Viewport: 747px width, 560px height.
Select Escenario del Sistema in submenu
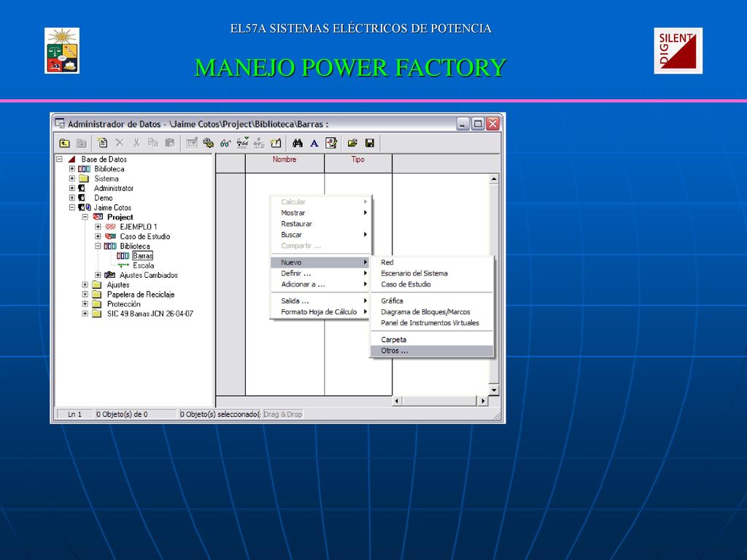(432, 273)
